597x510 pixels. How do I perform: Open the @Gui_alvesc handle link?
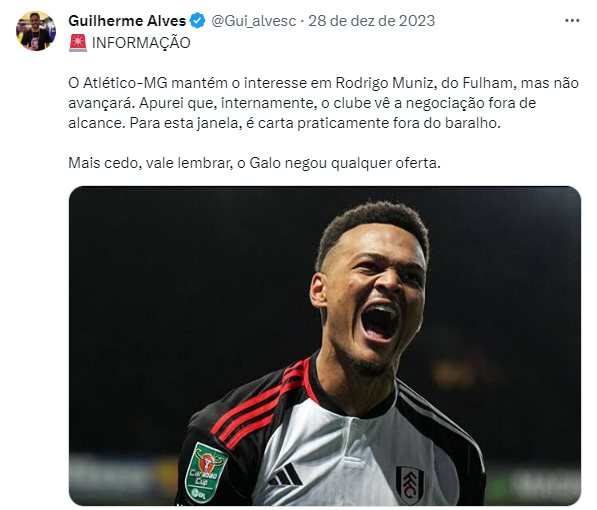pyautogui.click(x=253, y=21)
